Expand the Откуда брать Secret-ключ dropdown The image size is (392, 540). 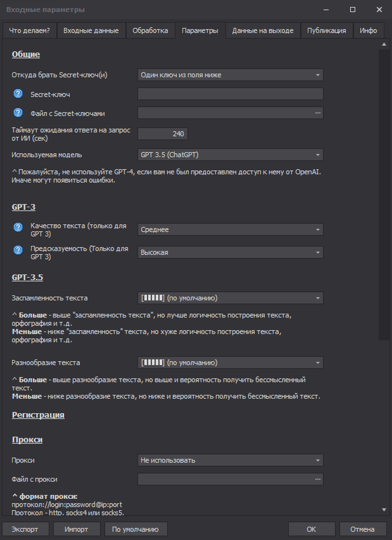[230, 75]
